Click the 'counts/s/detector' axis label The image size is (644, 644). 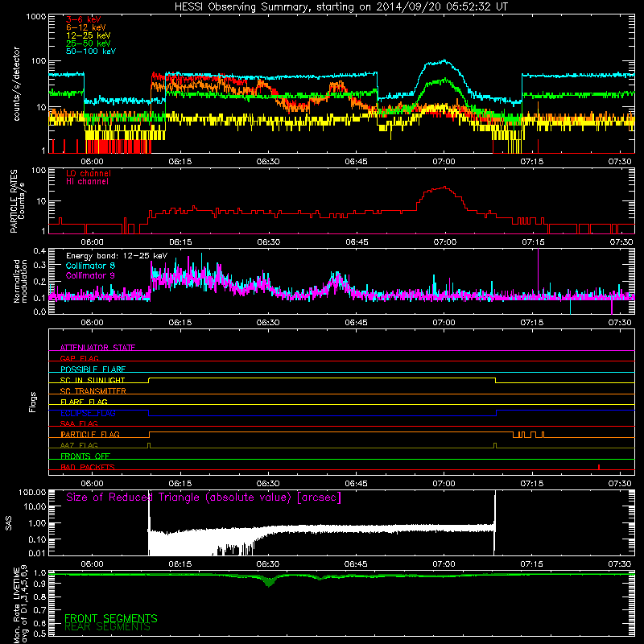pos(16,84)
